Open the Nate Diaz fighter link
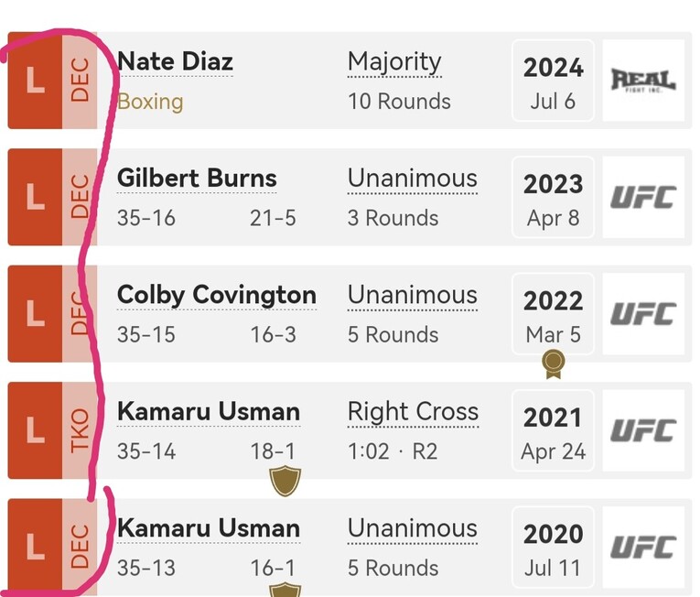The width and height of the screenshot is (700, 597). pos(175,61)
